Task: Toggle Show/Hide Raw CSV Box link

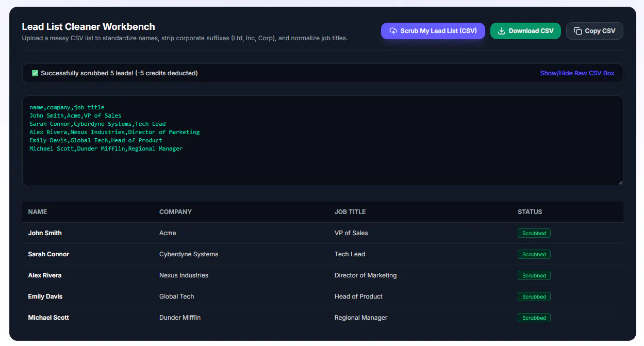Action: (x=577, y=73)
